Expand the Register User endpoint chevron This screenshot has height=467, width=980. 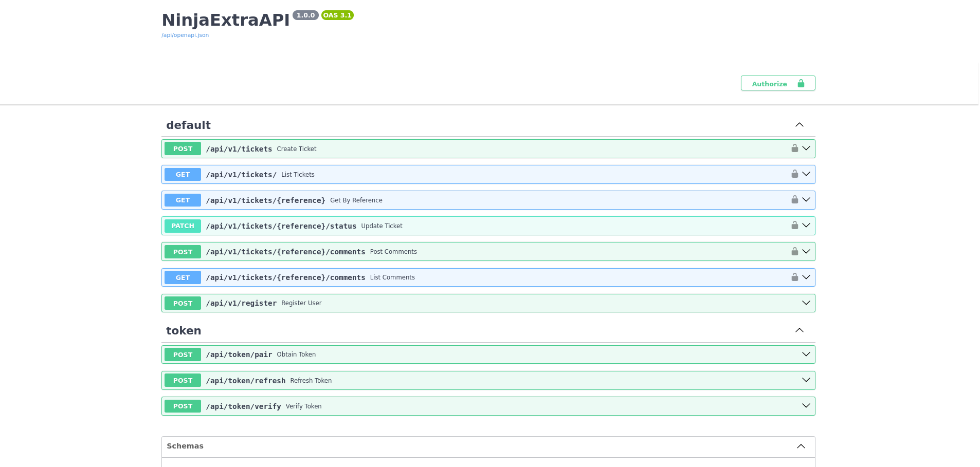pos(806,303)
